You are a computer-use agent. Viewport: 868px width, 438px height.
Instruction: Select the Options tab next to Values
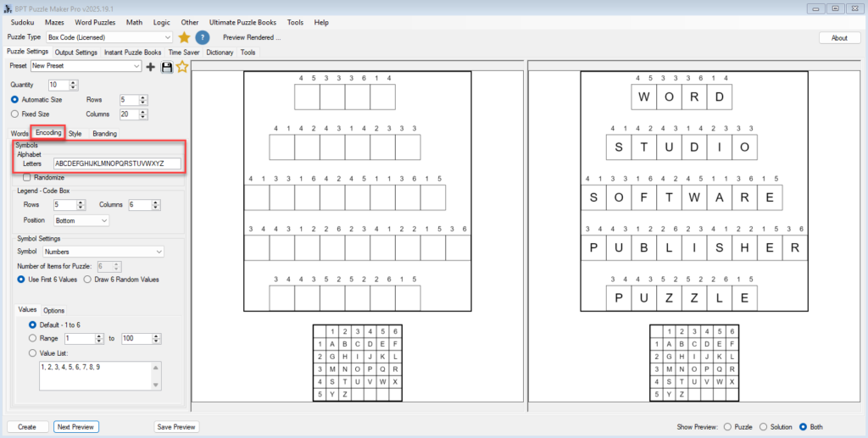pyautogui.click(x=53, y=311)
